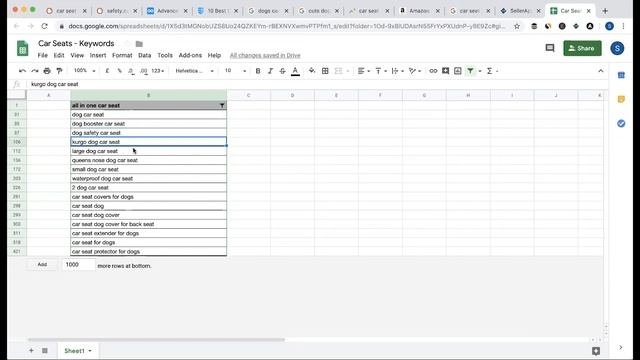Open the Data menu
Viewport: 640px width, 360px height.
pyautogui.click(x=144, y=55)
